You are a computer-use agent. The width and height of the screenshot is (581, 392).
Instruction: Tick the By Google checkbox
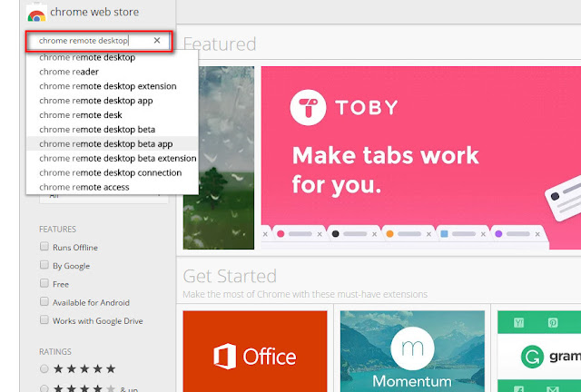(44, 265)
